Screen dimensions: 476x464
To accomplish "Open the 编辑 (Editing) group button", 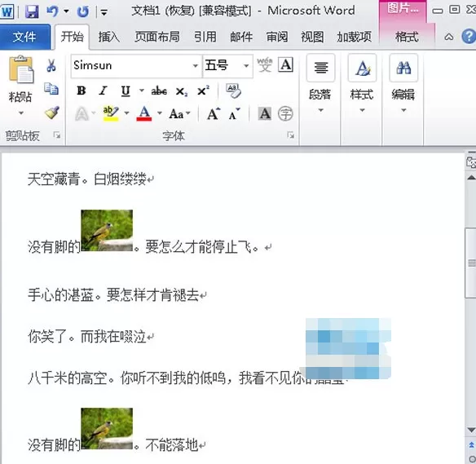I will point(403,84).
